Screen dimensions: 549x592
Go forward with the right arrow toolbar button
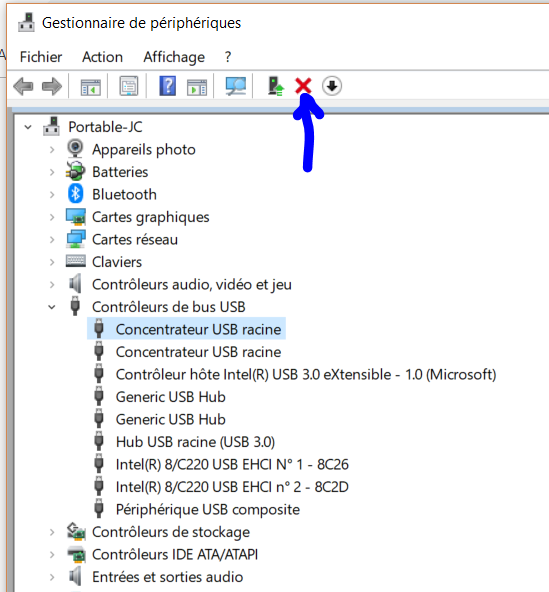(x=52, y=86)
